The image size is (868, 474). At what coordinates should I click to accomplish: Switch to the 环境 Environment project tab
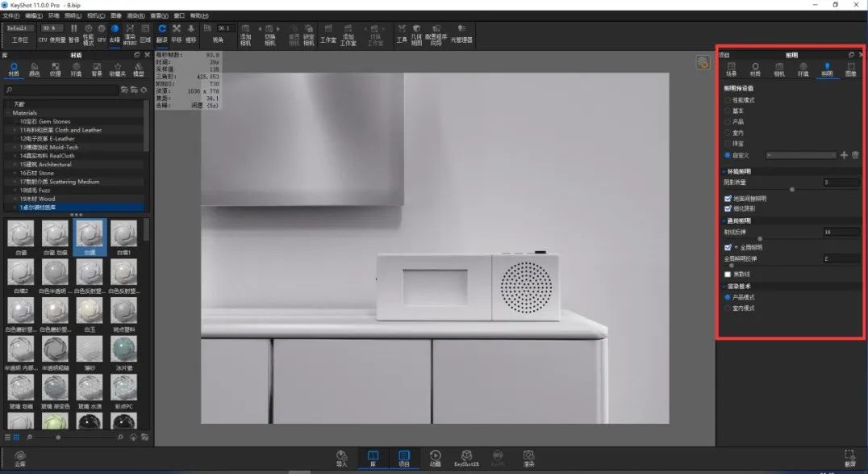click(x=803, y=69)
